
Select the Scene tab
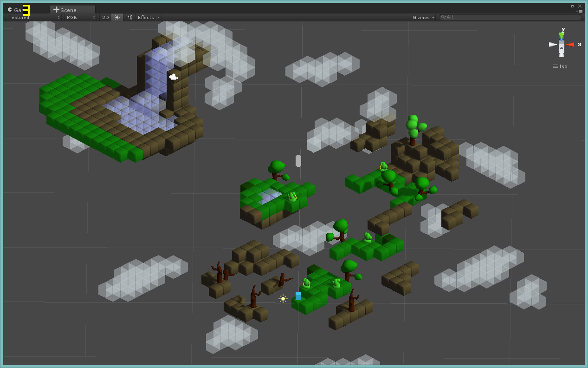[x=72, y=10]
